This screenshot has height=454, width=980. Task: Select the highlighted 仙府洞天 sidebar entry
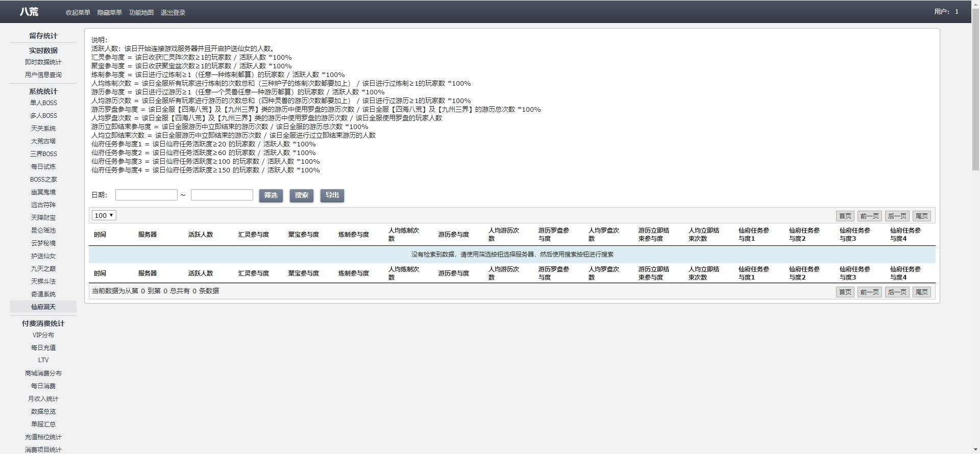click(x=43, y=307)
